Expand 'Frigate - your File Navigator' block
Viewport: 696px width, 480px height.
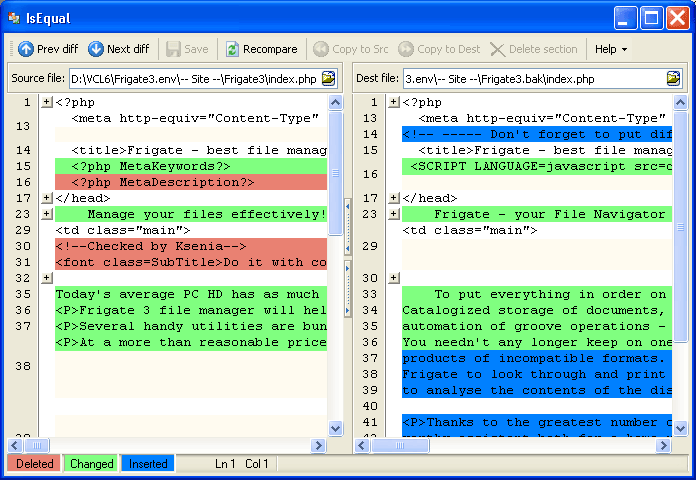[394, 214]
